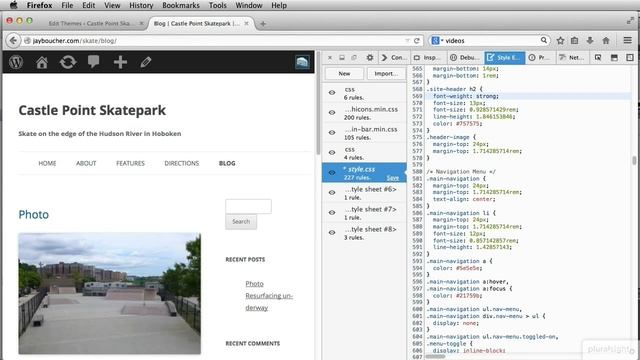This screenshot has width=640, height=360.
Task: Reload the page with the refresh icon
Action: [417, 40]
